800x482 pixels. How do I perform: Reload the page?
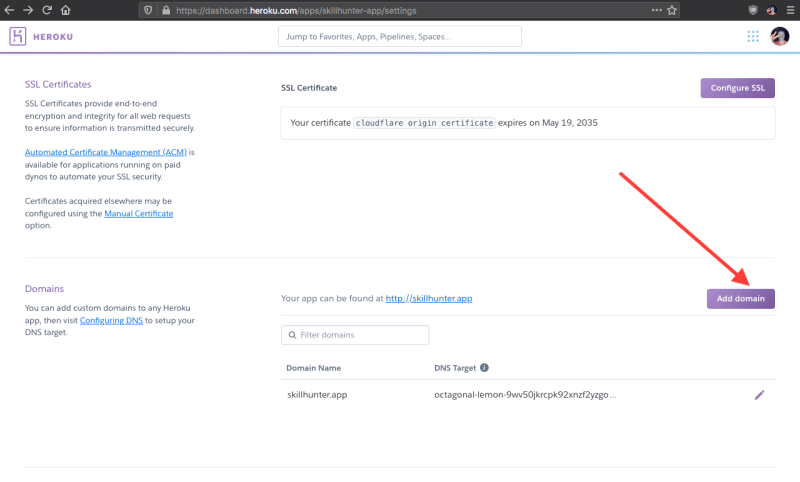click(47, 10)
